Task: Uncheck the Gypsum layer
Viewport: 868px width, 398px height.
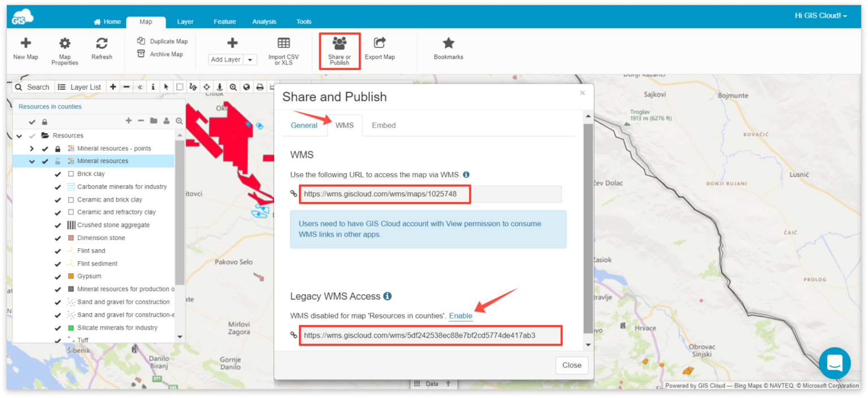Action: [x=57, y=276]
